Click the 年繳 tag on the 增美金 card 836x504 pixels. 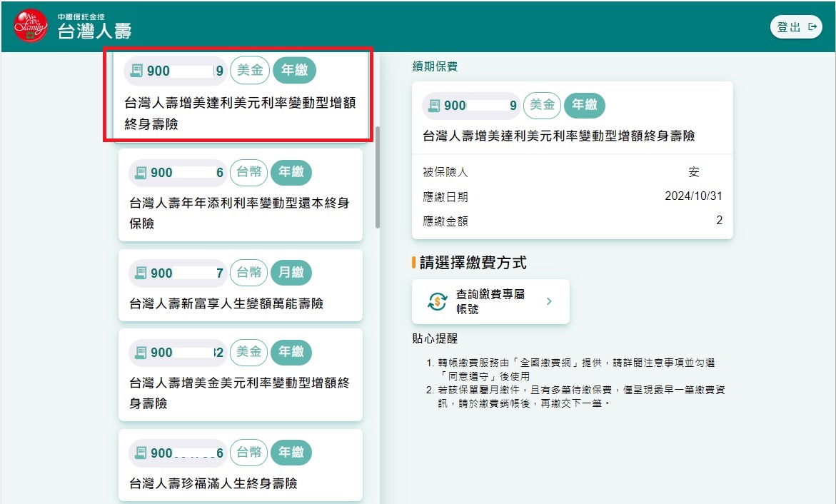291,352
